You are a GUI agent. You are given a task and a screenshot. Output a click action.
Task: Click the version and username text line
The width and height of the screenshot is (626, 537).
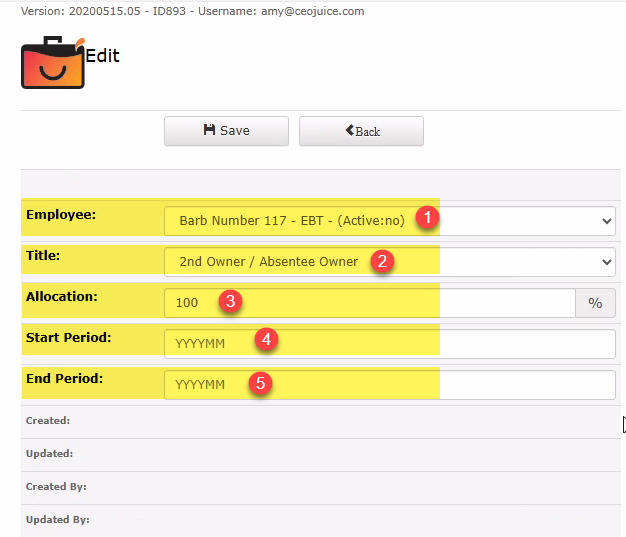192,11
